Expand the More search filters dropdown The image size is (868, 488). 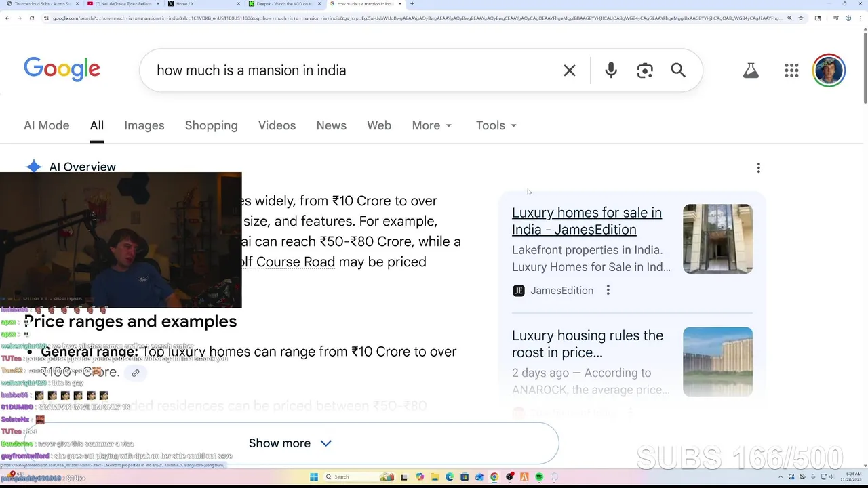click(432, 125)
